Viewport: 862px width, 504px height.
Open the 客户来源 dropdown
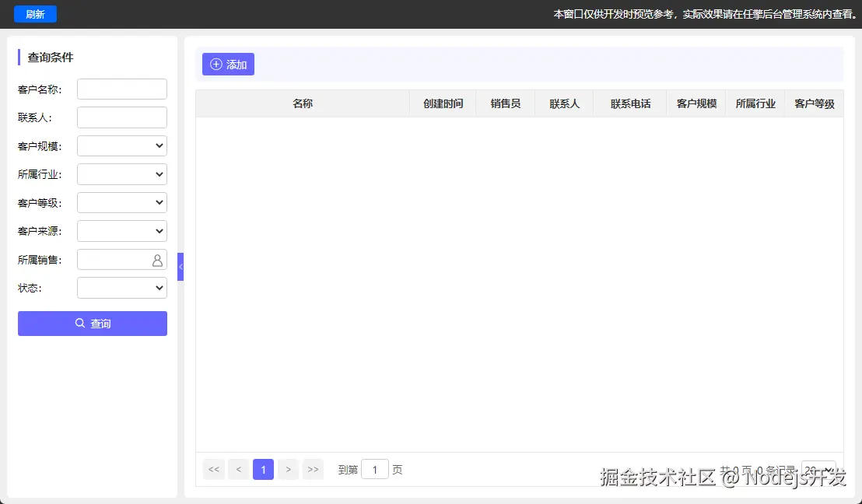point(121,230)
